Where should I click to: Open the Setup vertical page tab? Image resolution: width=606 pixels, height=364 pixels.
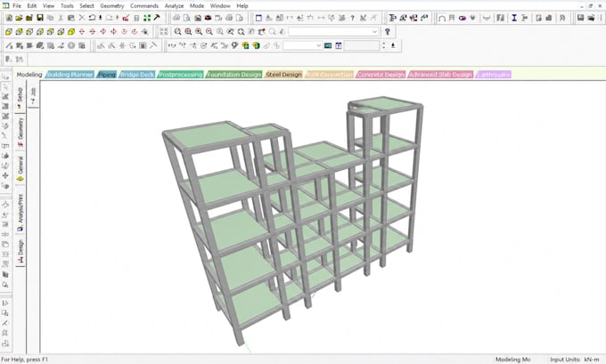click(x=20, y=98)
